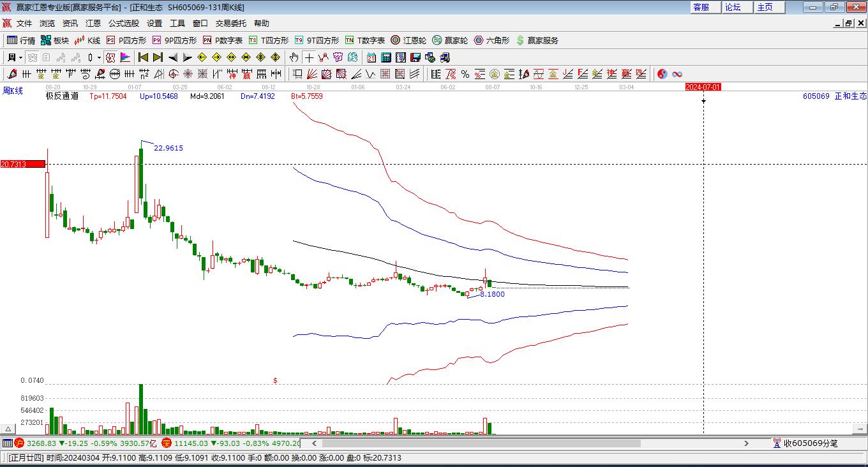The image size is (868, 467).
Task: Open the P数字表 table
Action: pos(223,40)
